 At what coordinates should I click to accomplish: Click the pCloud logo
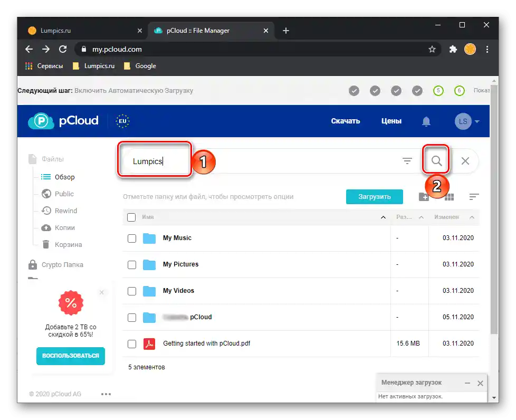(x=63, y=121)
